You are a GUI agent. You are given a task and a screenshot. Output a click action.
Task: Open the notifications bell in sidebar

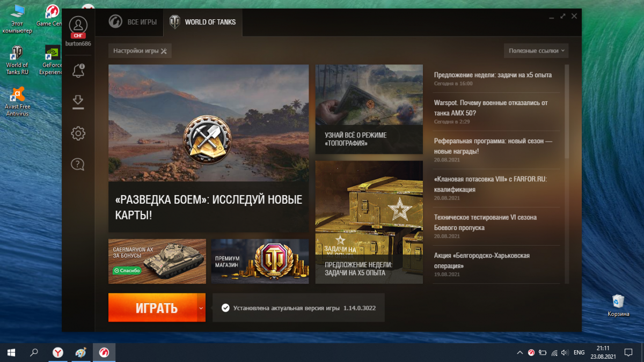pos(78,70)
